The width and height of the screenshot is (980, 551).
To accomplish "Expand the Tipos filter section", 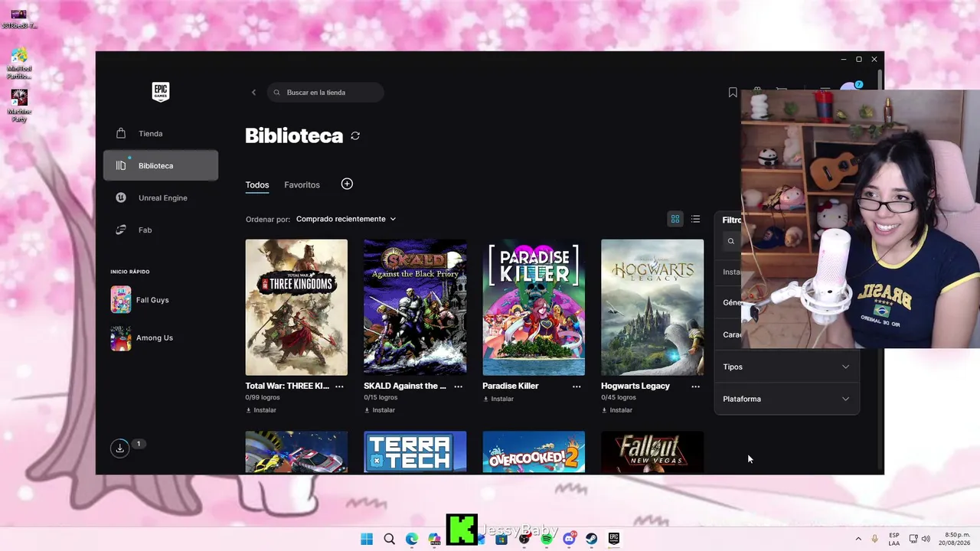I will 786,367.
